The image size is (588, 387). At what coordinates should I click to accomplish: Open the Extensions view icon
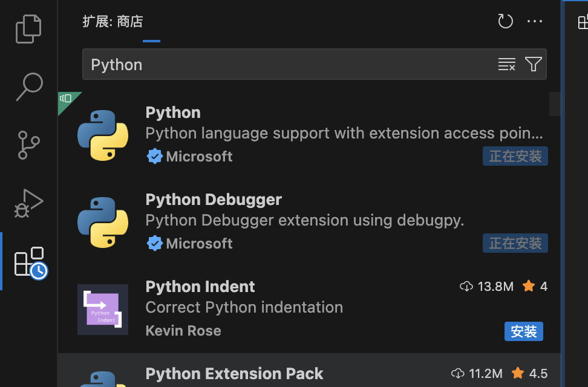click(x=31, y=263)
